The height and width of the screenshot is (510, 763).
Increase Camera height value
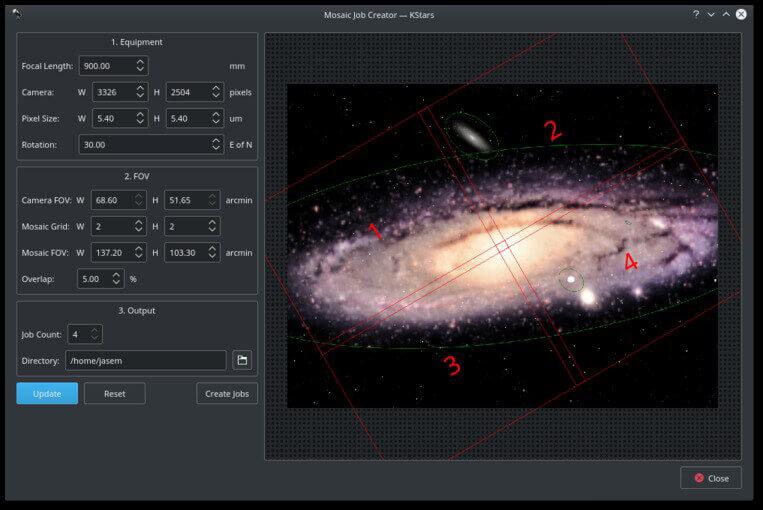coord(216,88)
